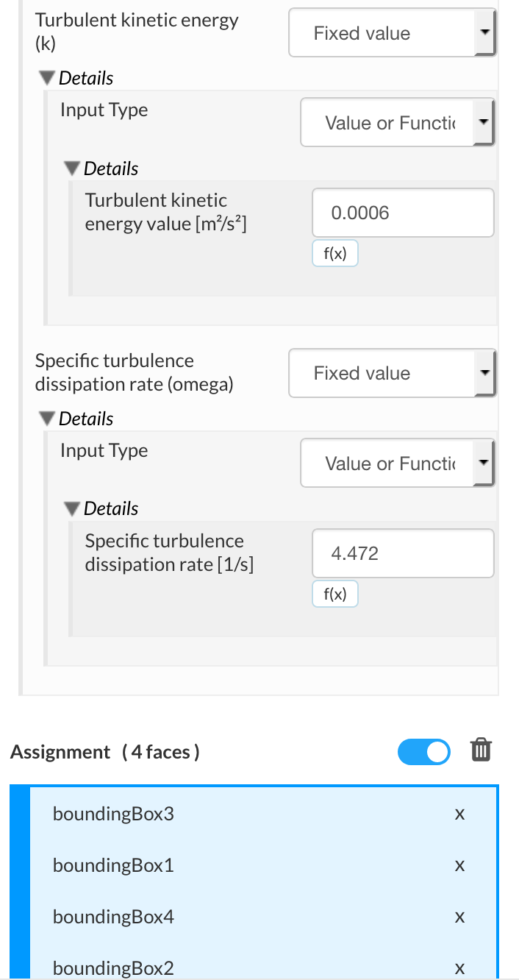
Task: Open Specific turbulence dissipation rate type dropdown
Action: [x=393, y=374]
